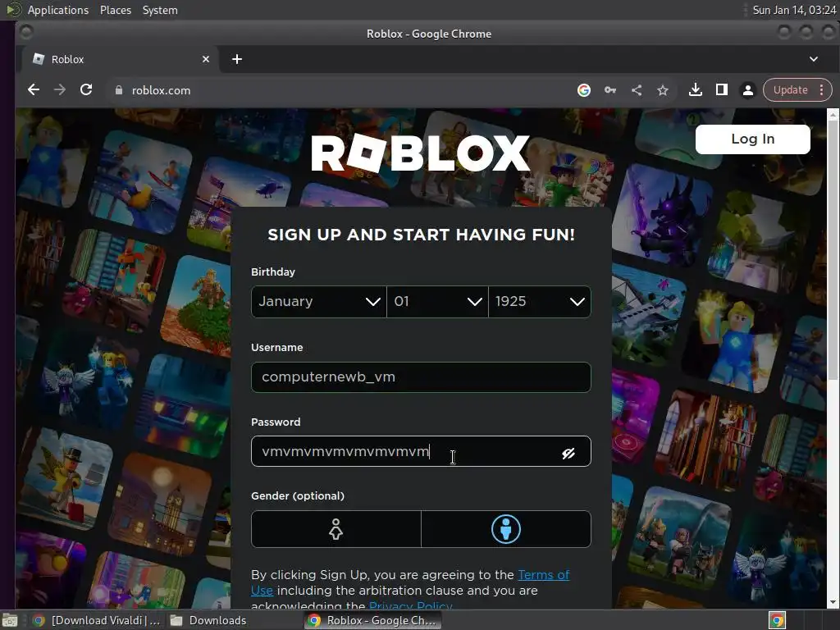
Task: Reload the Roblox page
Action: 85,90
